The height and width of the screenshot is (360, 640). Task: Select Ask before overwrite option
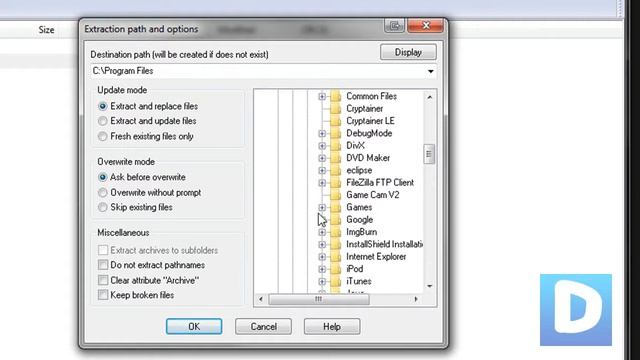click(102, 177)
